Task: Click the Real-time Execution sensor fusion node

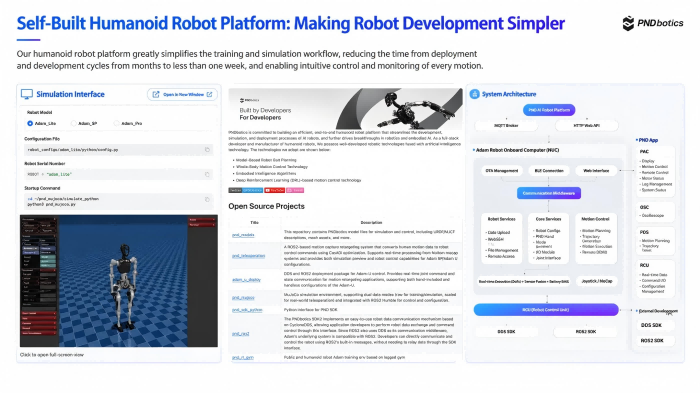Action: coord(524,281)
